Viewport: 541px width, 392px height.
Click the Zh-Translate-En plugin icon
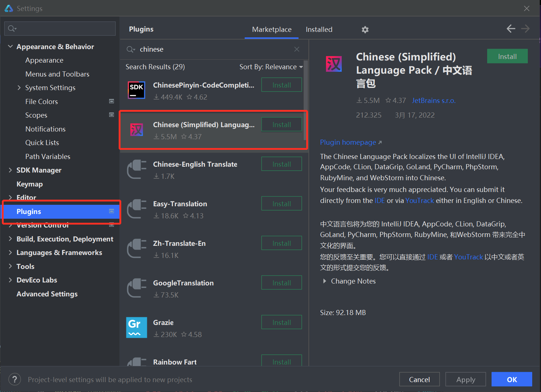[137, 248]
